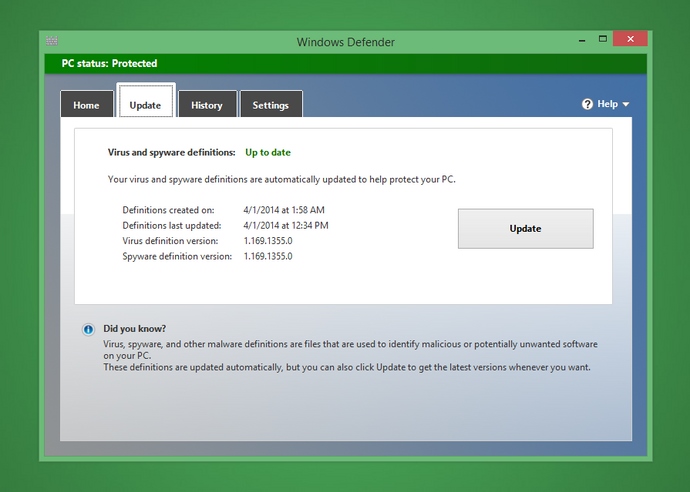Image resolution: width=690 pixels, height=492 pixels.
Task: Maximize the Windows Defender window
Action: coord(602,39)
